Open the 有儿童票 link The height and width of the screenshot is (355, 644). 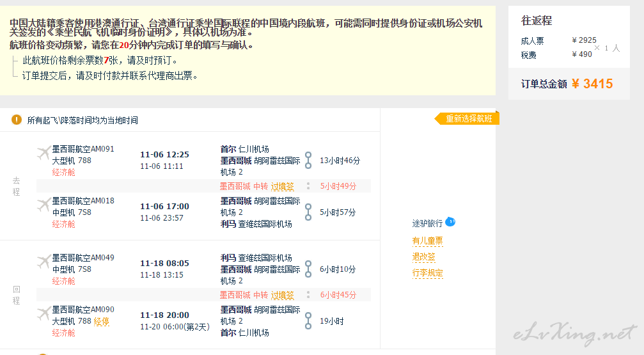click(428, 241)
